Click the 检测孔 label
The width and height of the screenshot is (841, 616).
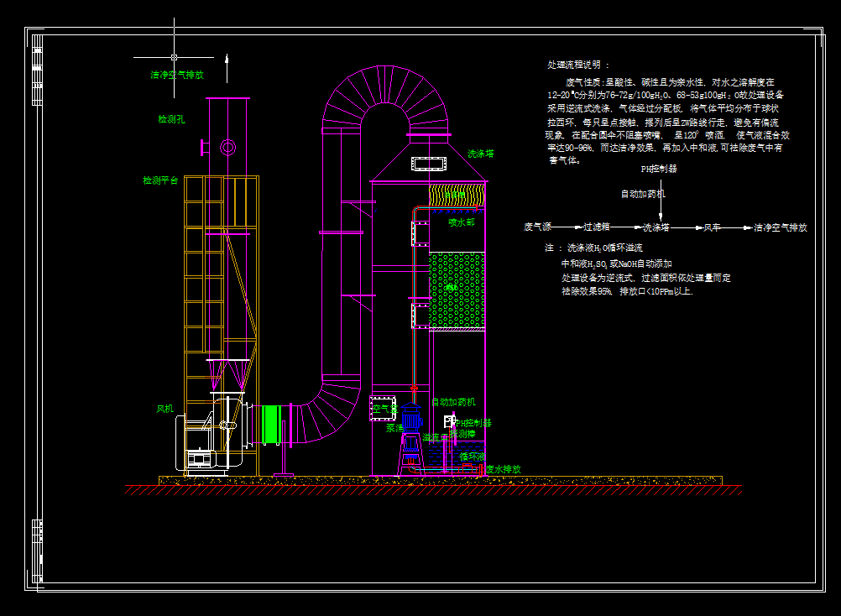(x=171, y=119)
